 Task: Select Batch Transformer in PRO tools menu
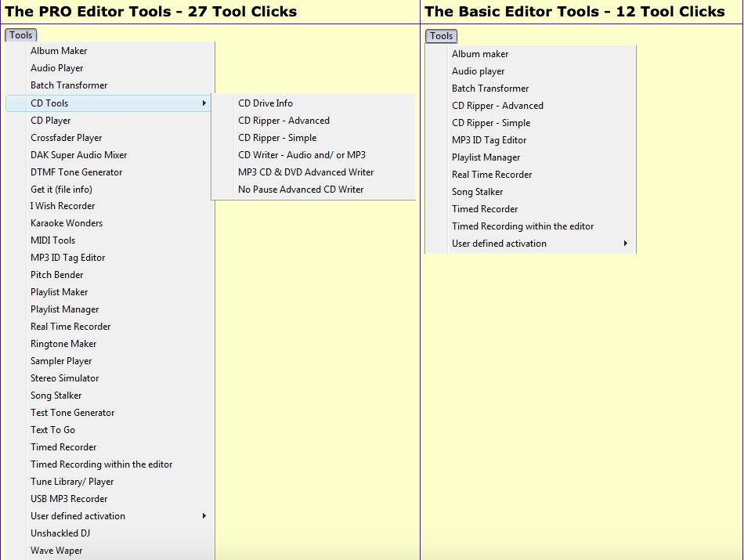pyautogui.click(x=69, y=85)
